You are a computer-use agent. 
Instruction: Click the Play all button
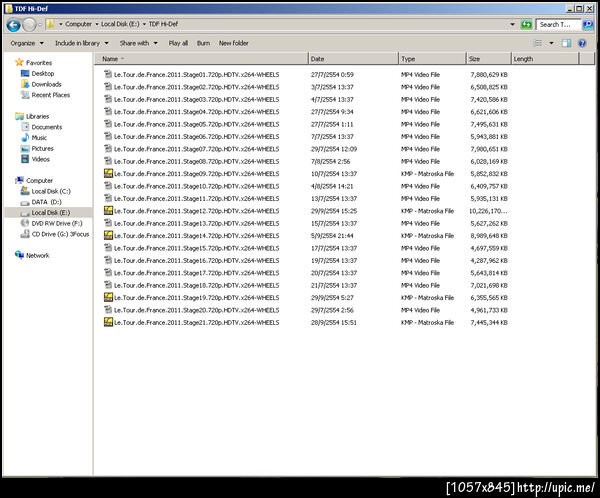178,43
